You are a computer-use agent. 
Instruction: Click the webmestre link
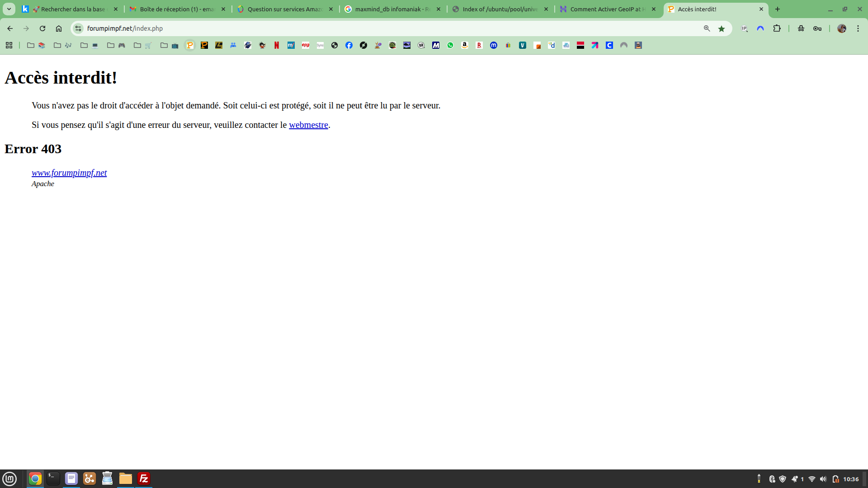[308, 125]
